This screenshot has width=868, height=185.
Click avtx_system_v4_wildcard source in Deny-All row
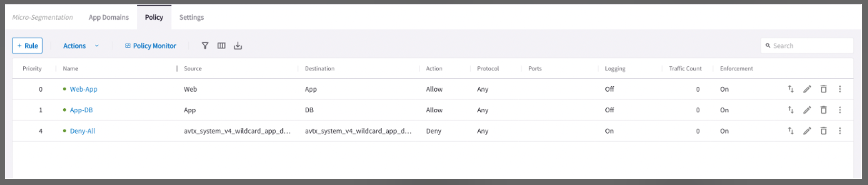[x=237, y=131]
